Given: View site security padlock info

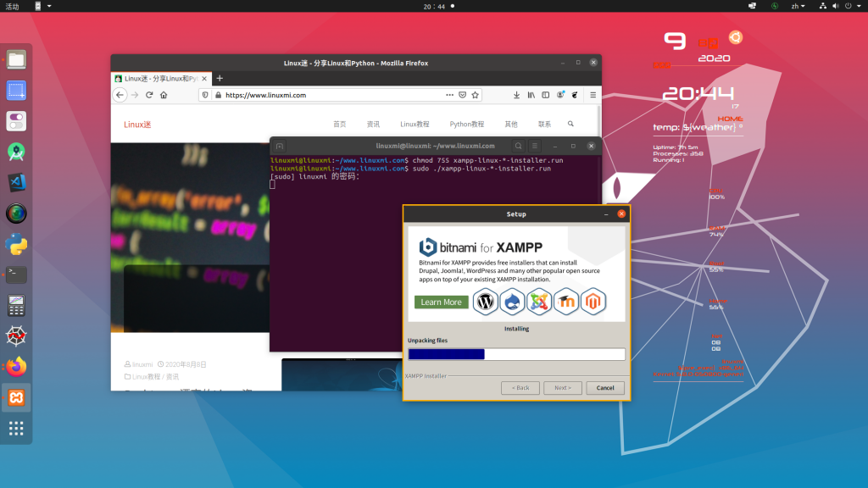Looking at the screenshot, I should (218, 95).
